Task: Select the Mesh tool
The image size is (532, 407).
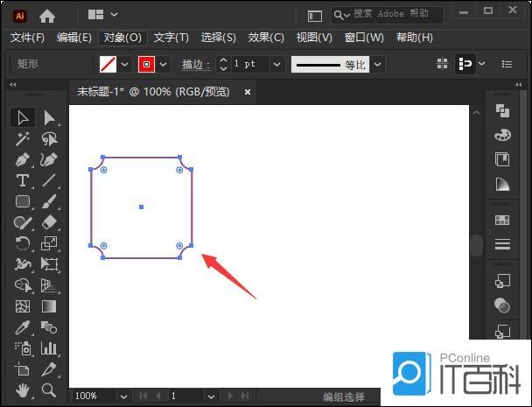Action: pyautogui.click(x=23, y=306)
